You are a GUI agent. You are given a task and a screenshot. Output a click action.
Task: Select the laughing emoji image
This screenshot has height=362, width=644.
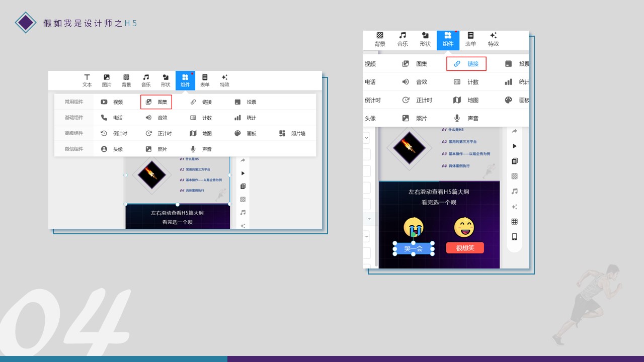point(464,227)
